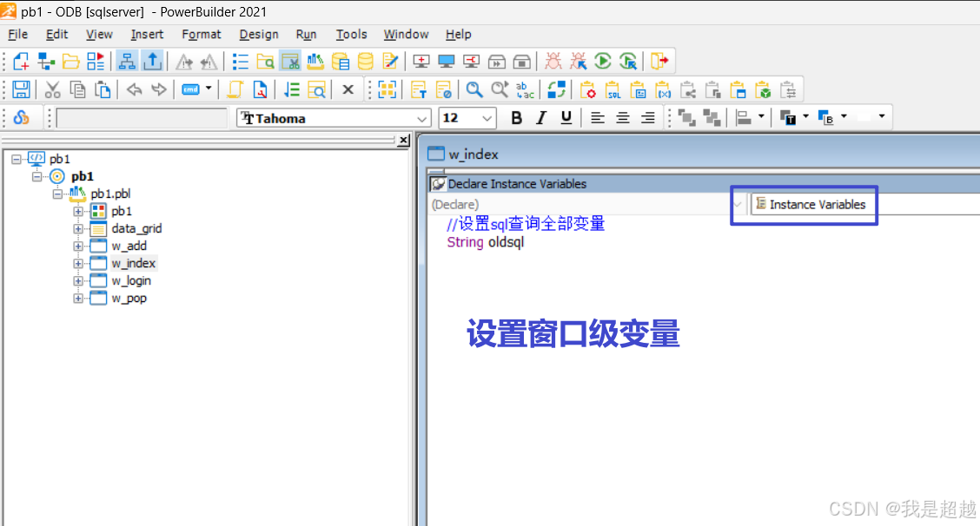
Task: Open the Debug painter bug icon
Action: 553,61
